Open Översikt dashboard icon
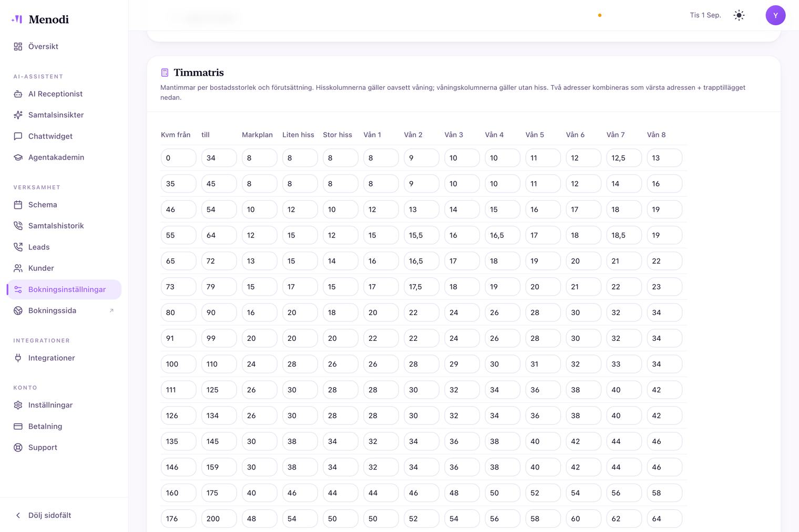This screenshot has width=799, height=532. pos(18,47)
